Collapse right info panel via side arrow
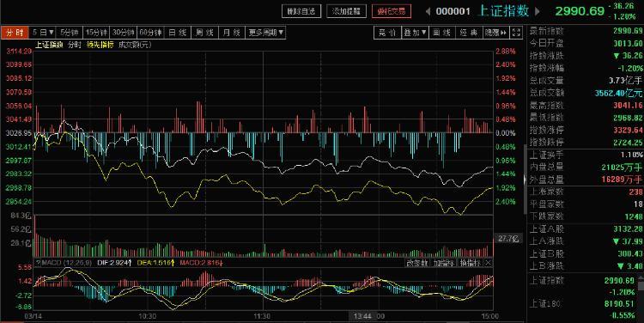This screenshot has width=644, height=323. [x=524, y=180]
